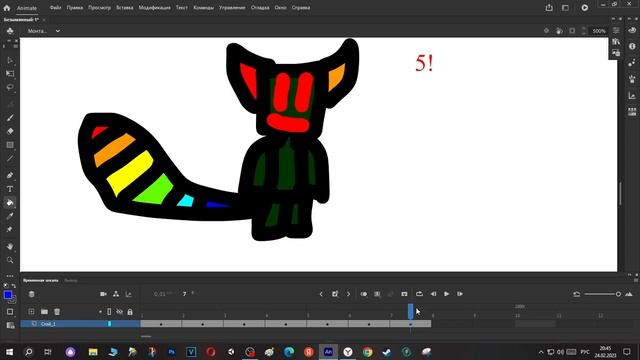Toggle lock all layers padlock icon

click(x=130, y=312)
